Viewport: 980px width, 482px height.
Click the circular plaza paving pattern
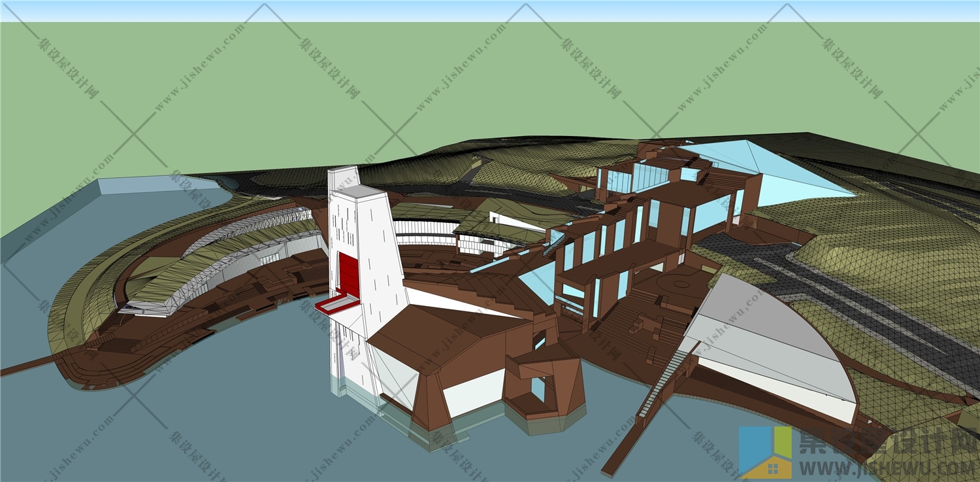(x=681, y=284)
